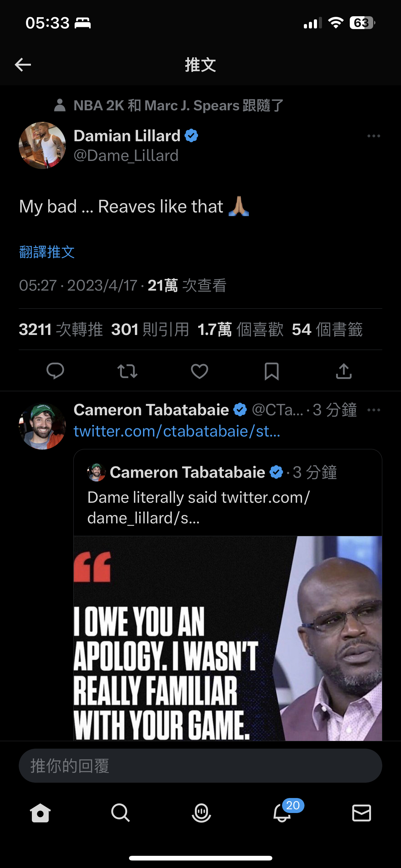Image resolution: width=401 pixels, height=868 pixels.
Task: View the 301 quote tweets list
Action: coord(150,329)
